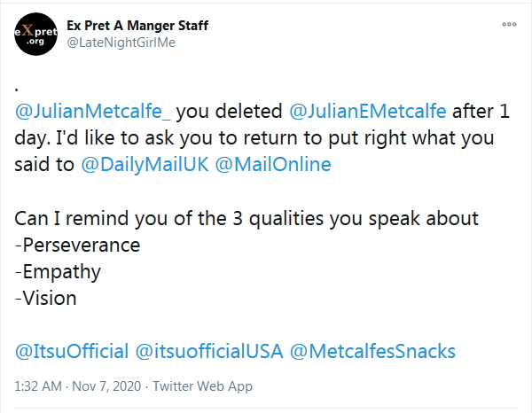Click the "-Perseverance" line of the tweet

click(78, 245)
